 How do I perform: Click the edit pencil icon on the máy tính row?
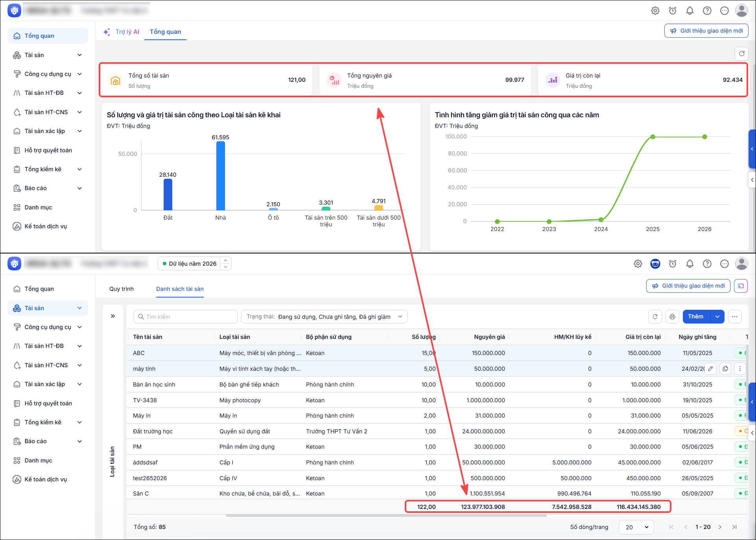point(710,369)
